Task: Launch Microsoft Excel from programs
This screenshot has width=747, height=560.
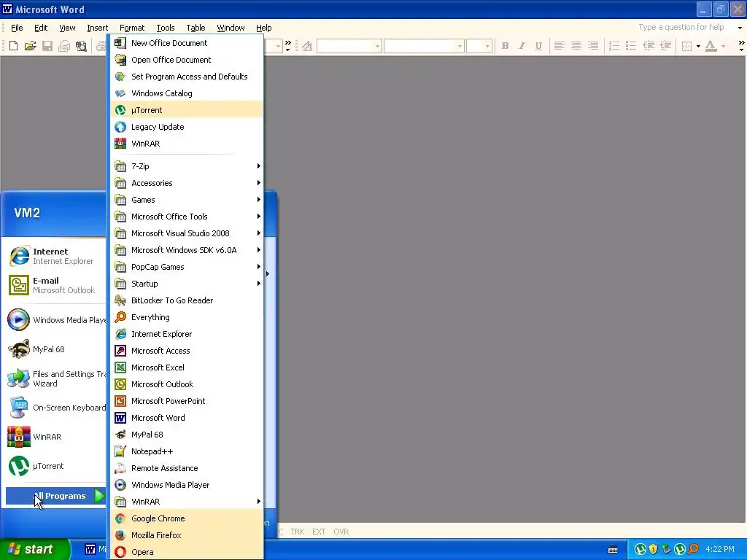Action: 187,367
